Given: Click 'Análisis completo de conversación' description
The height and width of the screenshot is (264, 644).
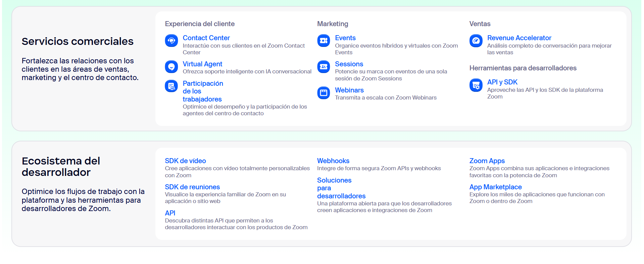Looking at the screenshot, I should (x=549, y=49).
